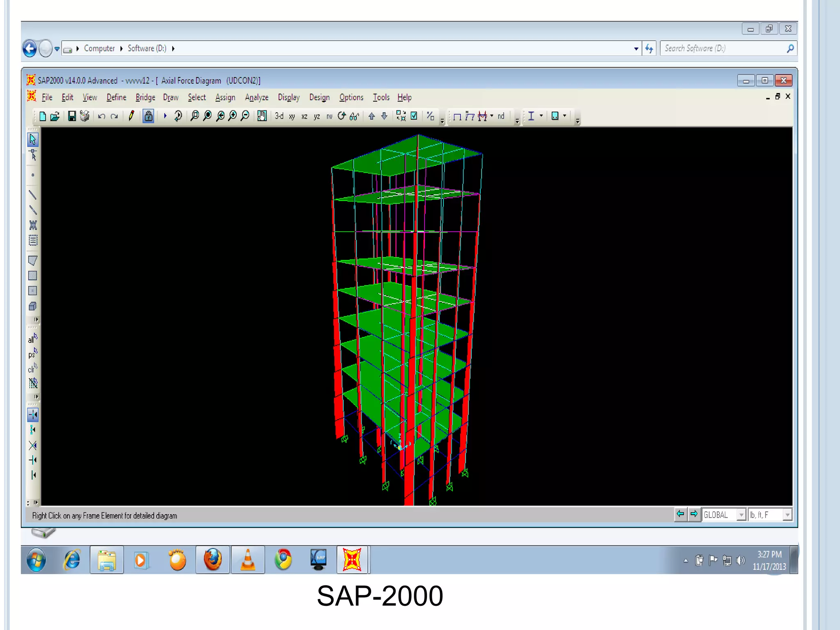
Task: Click the Run Analysis arrow icon
Action: coord(165,116)
